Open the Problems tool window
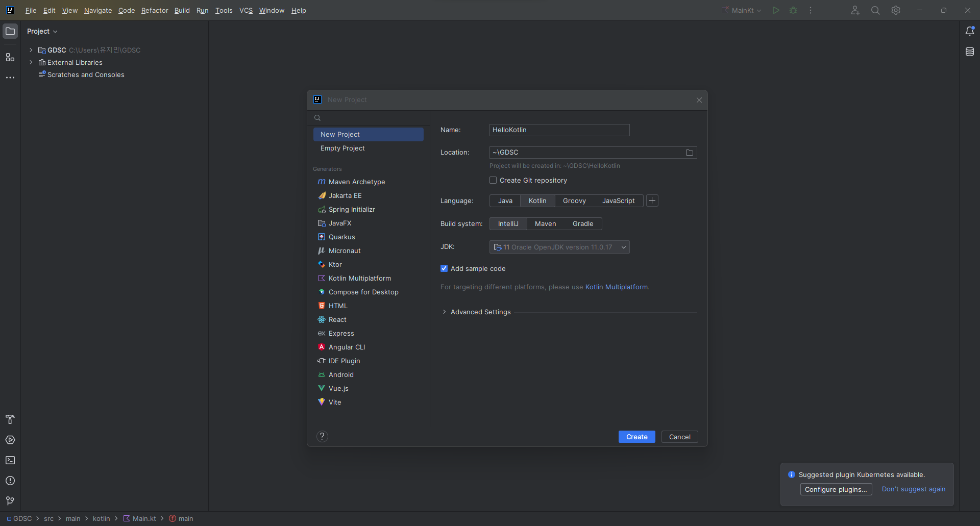The height and width of the screenshot is (526, 980). [x=10, y=481]
